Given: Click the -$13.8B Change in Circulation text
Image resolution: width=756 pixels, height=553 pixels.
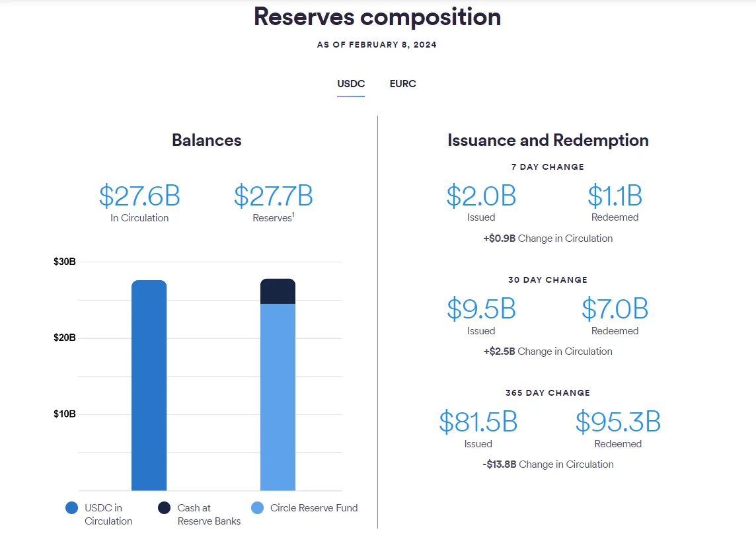Looking at the screenshot, I should tap(548, 464).
